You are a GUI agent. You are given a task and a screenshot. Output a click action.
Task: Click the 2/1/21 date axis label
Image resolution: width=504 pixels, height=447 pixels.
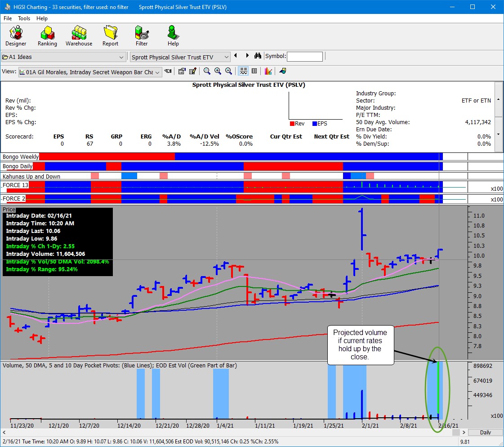click(x=370, y=425)
